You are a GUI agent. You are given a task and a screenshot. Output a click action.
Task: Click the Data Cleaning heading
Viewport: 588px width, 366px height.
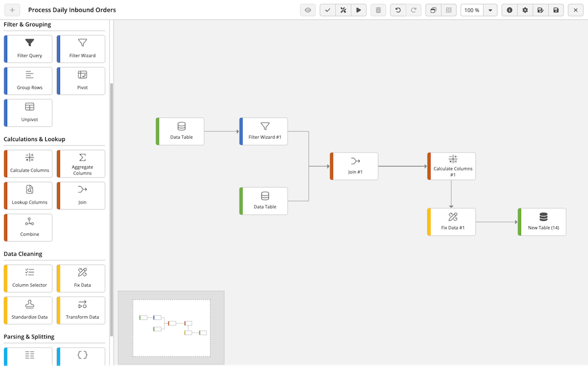[23, 254]
